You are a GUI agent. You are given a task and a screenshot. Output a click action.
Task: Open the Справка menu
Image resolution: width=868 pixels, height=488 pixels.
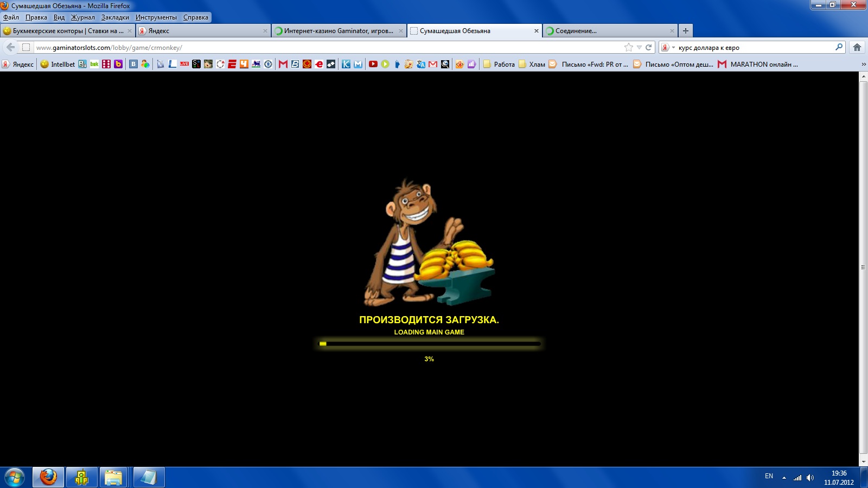pos(196,17)
